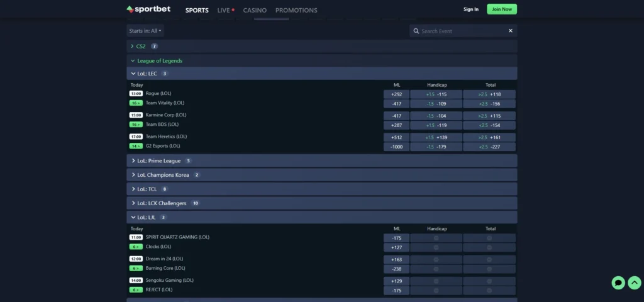Click Team BDS (LOL) name
Image resolution: width=644 pixels, height=302 pixels.
pos(162,125)
